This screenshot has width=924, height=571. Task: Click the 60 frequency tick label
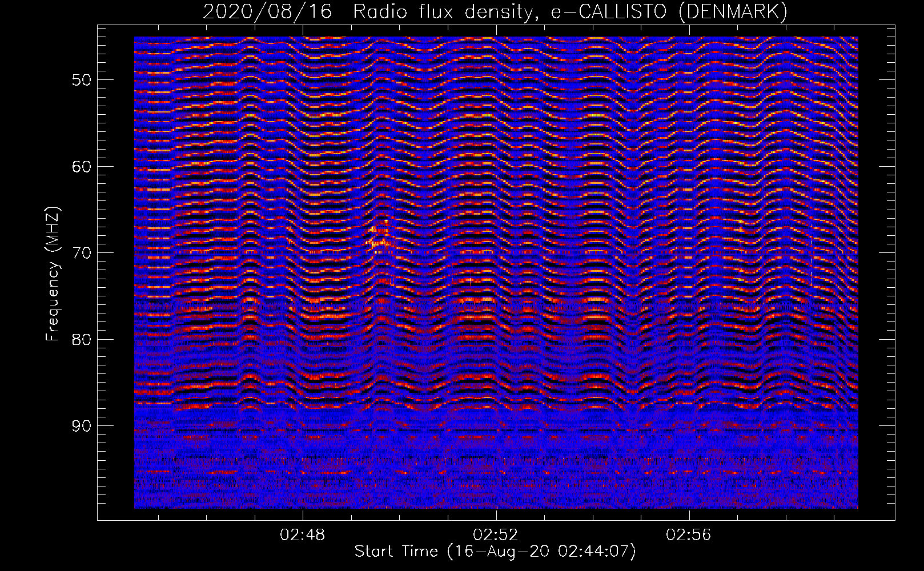(x=81, y=166)
